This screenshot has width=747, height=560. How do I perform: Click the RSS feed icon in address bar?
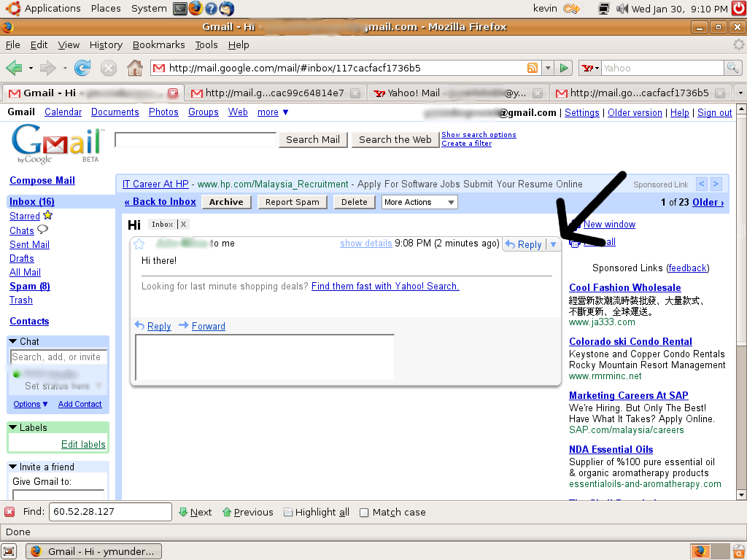(x=532, y=68)
